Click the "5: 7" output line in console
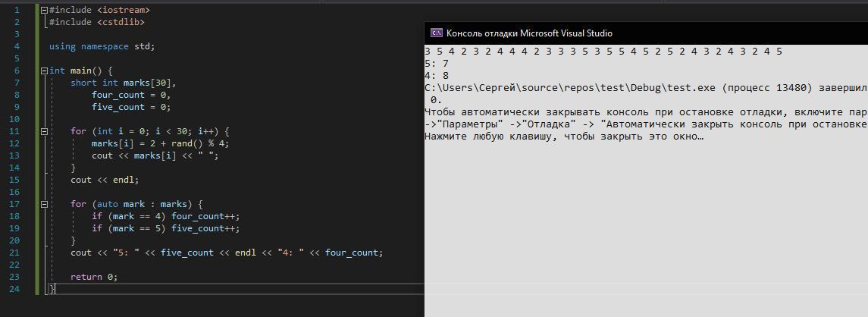 [x=437, y=64]
